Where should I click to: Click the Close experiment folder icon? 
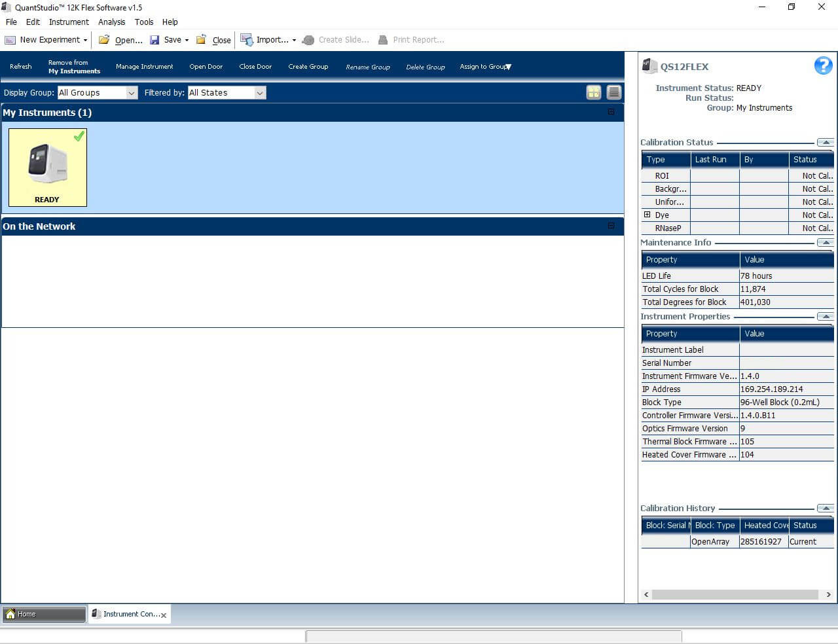tap(202, 40)
